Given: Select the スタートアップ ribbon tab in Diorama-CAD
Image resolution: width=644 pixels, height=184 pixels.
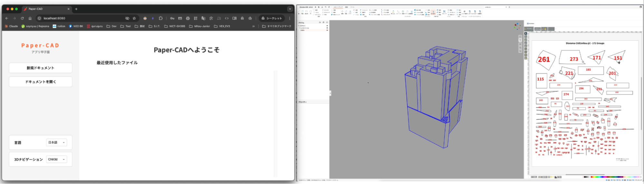Looking at the screenshot, I should coord(338,7).
